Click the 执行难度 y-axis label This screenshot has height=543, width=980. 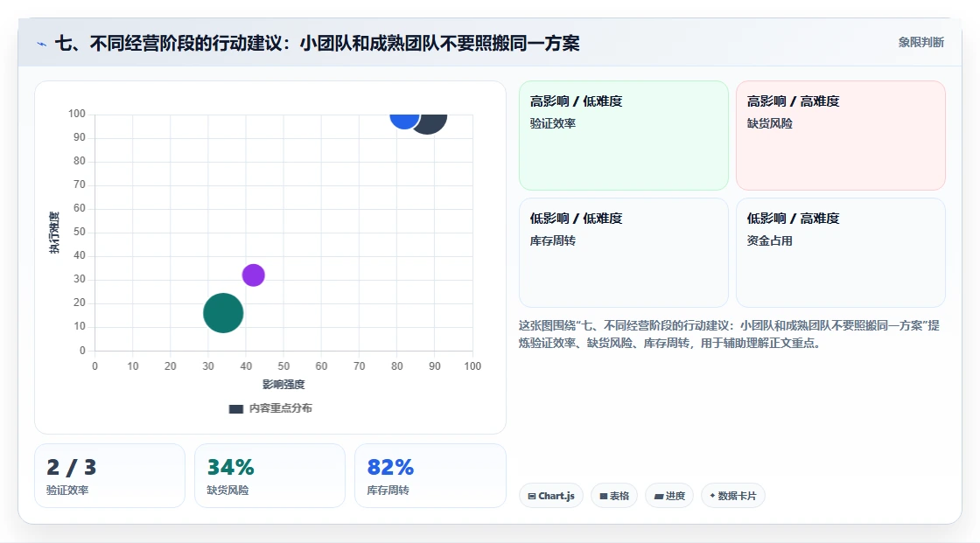pyautogui.click(x=54, y=233)
